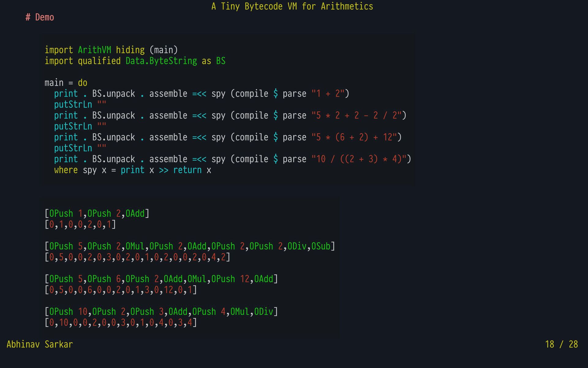Click the '# Demo' heading
The image size is (588, 368).
pyautogui.click(x=40, y=17)
